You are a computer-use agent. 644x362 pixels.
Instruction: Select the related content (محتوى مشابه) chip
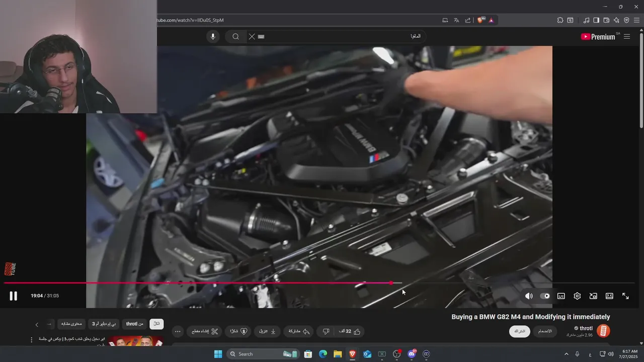pos(71,324)
